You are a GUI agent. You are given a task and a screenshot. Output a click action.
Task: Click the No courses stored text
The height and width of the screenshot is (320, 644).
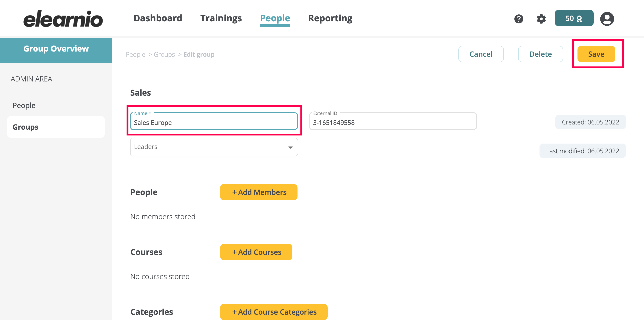pos(160,276)
